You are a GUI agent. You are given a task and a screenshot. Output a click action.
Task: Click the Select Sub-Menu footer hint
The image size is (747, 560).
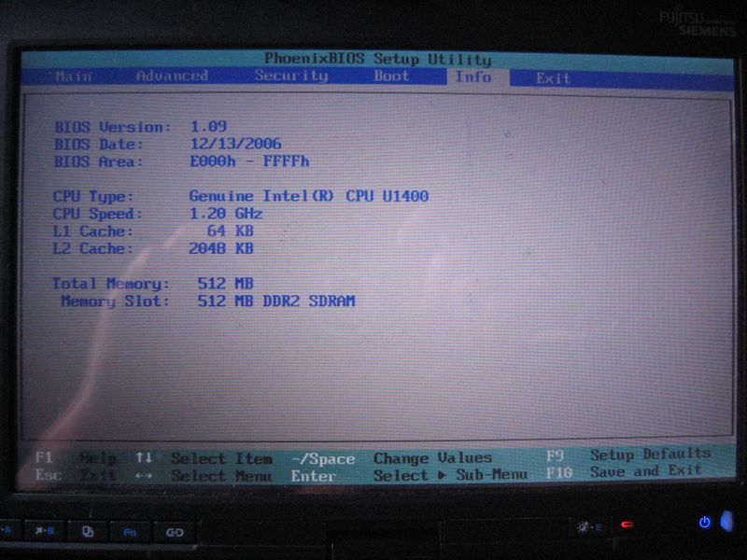(x=450, y=475)
